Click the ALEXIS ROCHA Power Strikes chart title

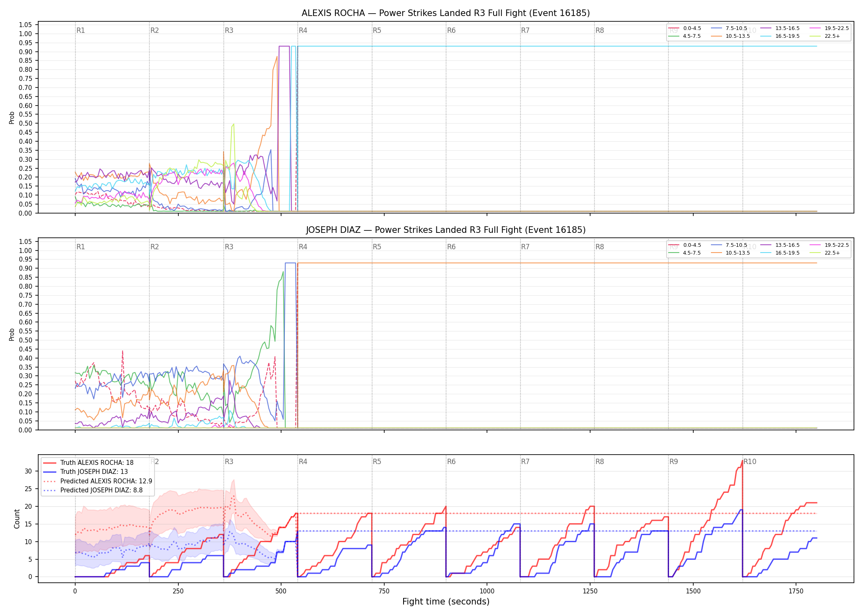pos(445,13)
